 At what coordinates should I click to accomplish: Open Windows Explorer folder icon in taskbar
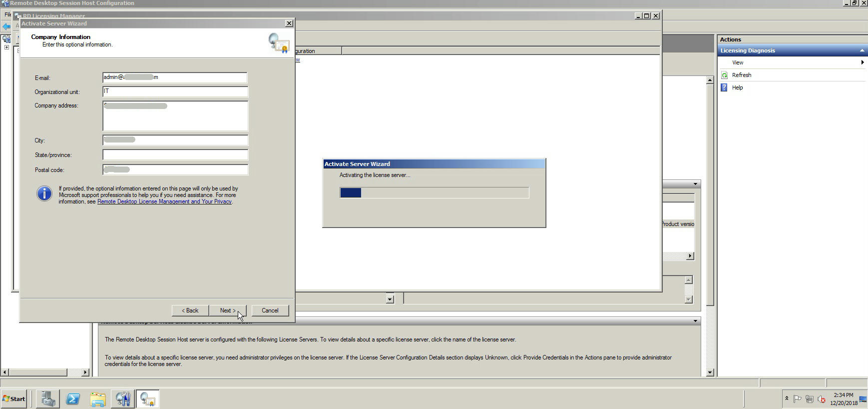point(98,398)
